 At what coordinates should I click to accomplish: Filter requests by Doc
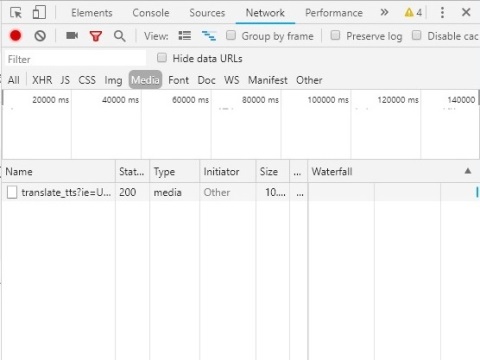[206, 80]
